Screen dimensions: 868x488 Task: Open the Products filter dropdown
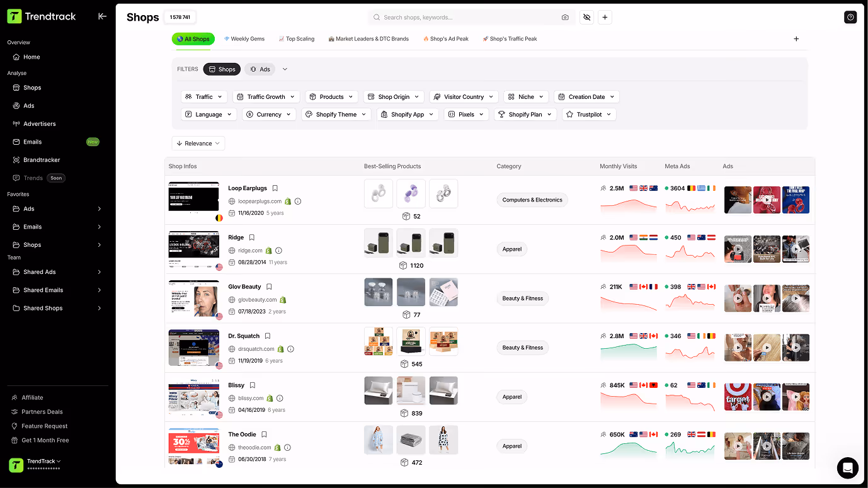(331, 97)
